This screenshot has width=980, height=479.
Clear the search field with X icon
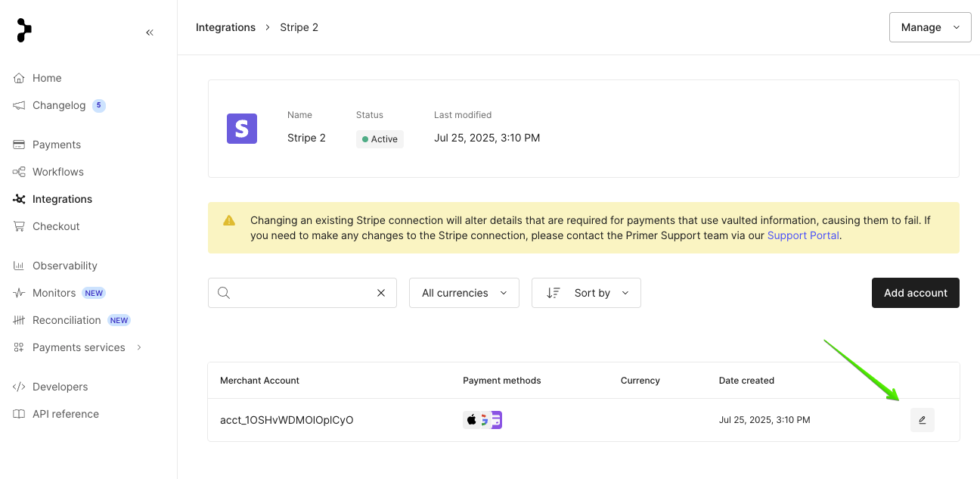click(x=381, y=293)
